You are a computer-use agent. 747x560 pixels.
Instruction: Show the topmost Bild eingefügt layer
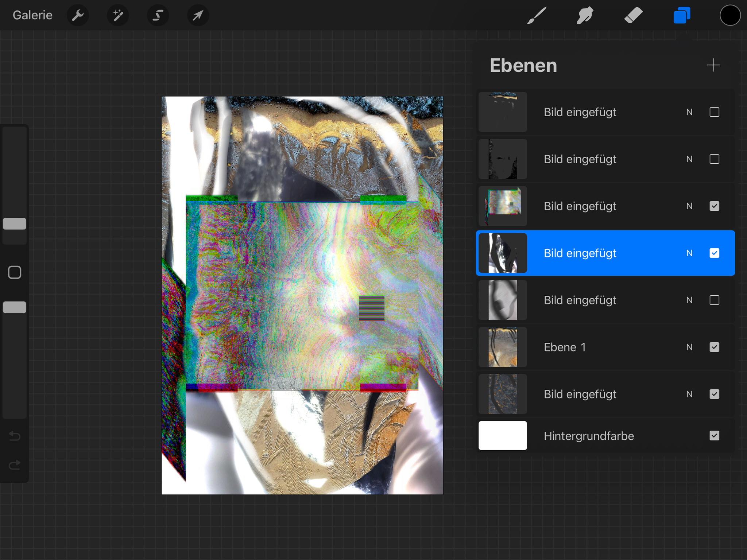click(714, 112)
